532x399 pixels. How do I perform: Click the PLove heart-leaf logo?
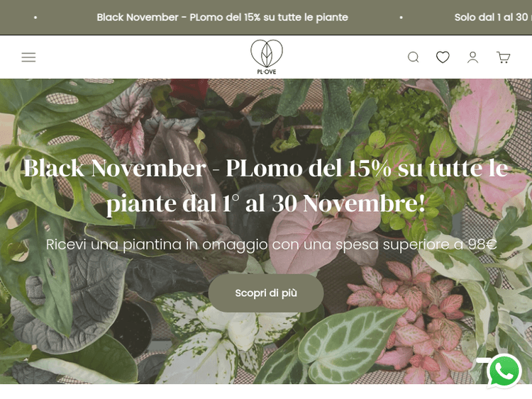tap(267, 54)
